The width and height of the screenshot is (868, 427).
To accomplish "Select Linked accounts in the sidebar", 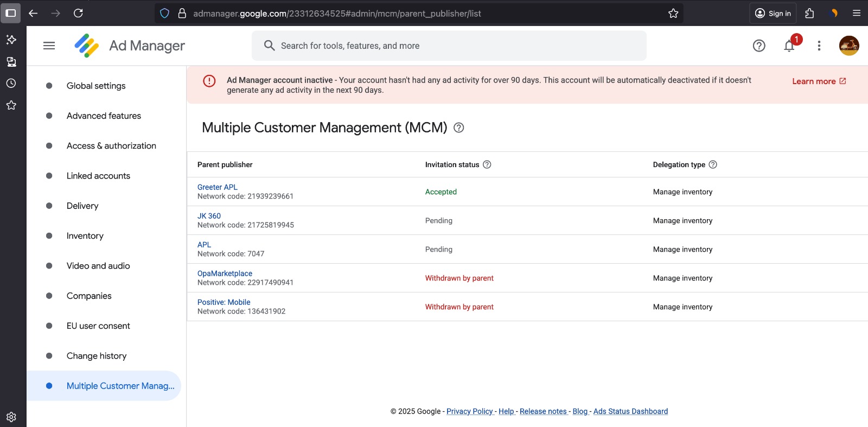I will (x=98, y=176).
